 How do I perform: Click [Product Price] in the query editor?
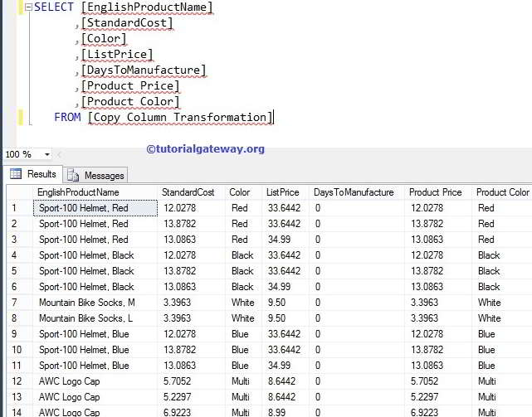point(130,85)
